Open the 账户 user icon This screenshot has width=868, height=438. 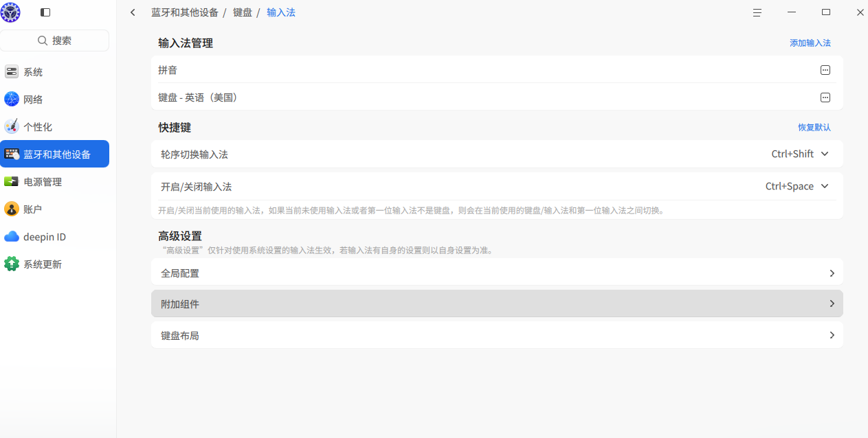(12, 209)
